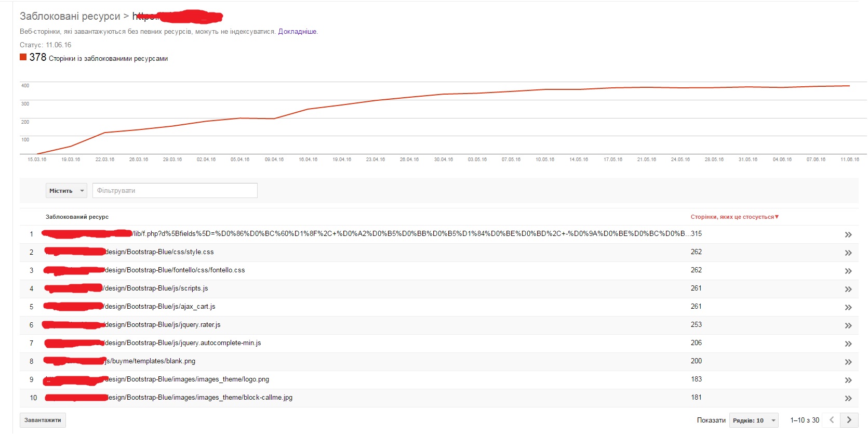
Task: Open details arrow for style.css row
Action: point(848,253)
